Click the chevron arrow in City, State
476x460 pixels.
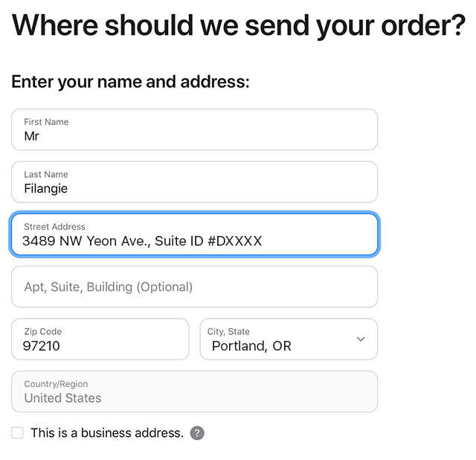point(361,339)
